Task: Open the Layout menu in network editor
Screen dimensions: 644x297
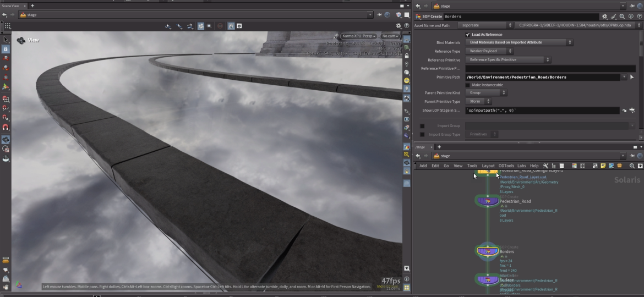Action: coord(488,166)
